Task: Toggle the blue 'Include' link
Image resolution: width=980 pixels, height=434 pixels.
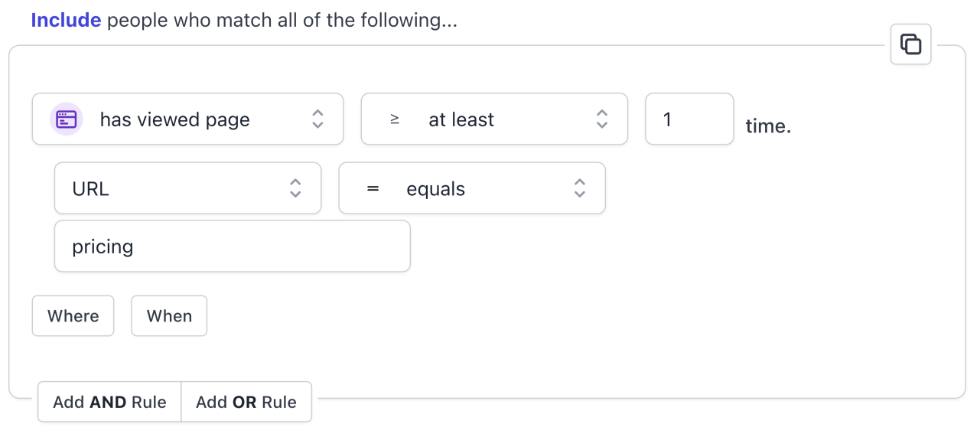Action: [66, 21]
